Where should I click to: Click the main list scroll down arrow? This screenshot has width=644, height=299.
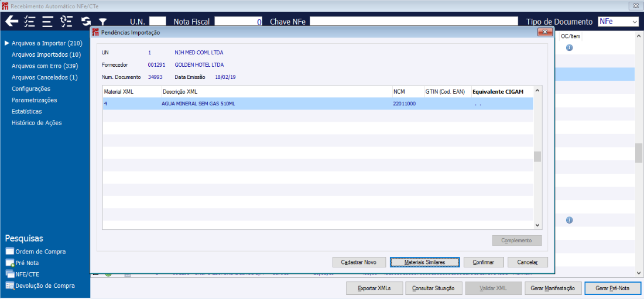point(639,273)
